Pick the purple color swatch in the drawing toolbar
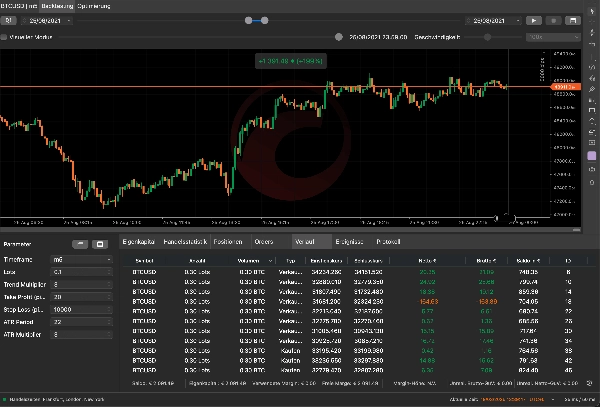Screen dimensions: 600x407 click(592, 156)
